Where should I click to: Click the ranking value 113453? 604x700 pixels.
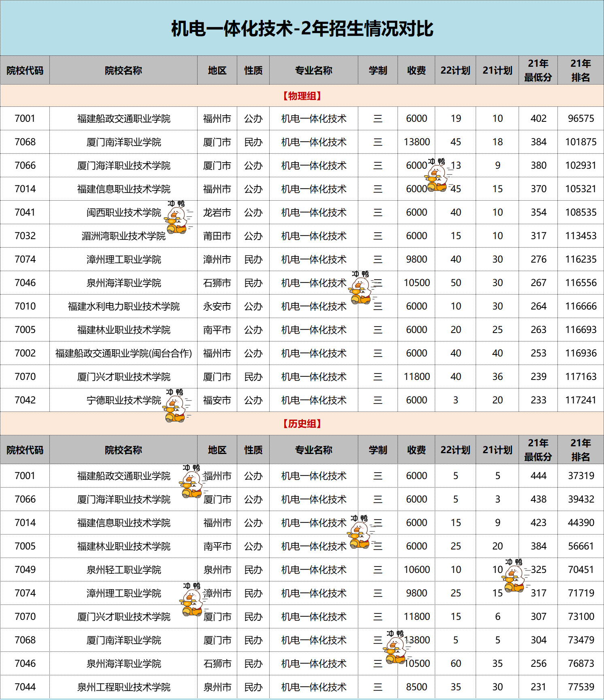[581, 236]
